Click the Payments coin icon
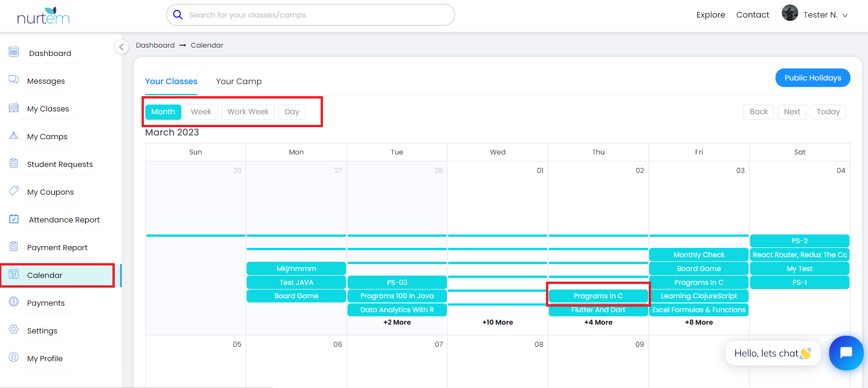The width and height of the screenshot is (868, 388). pyautogui.click(x=14, y=302)
